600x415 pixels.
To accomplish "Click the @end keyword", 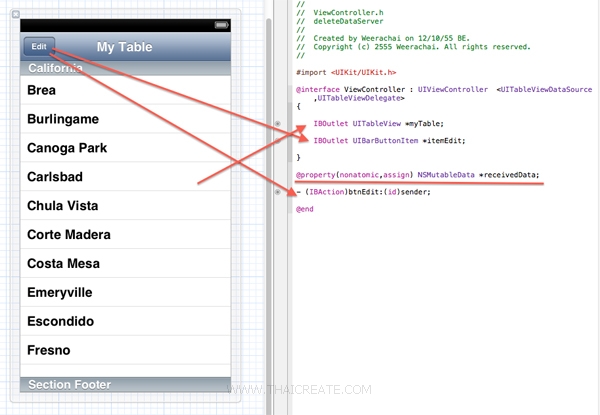I will tap(305, 209).
